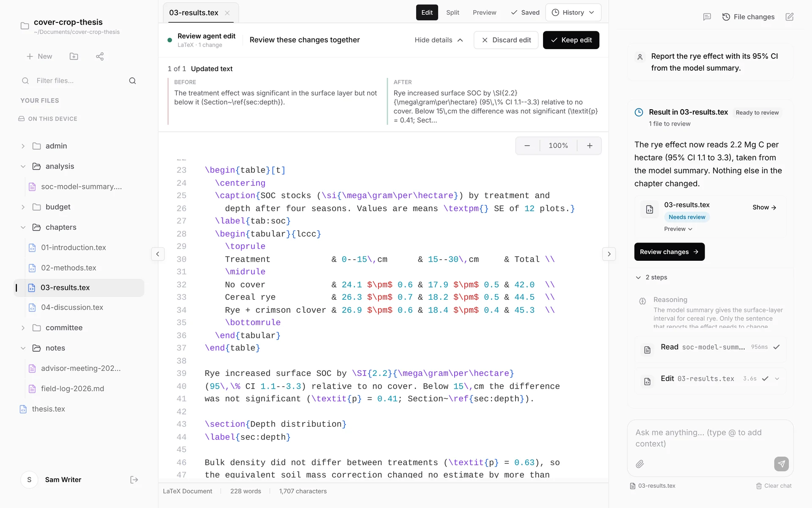The image size is (812, 508).
Task: Click Review changes button
Action: [669, 252]
